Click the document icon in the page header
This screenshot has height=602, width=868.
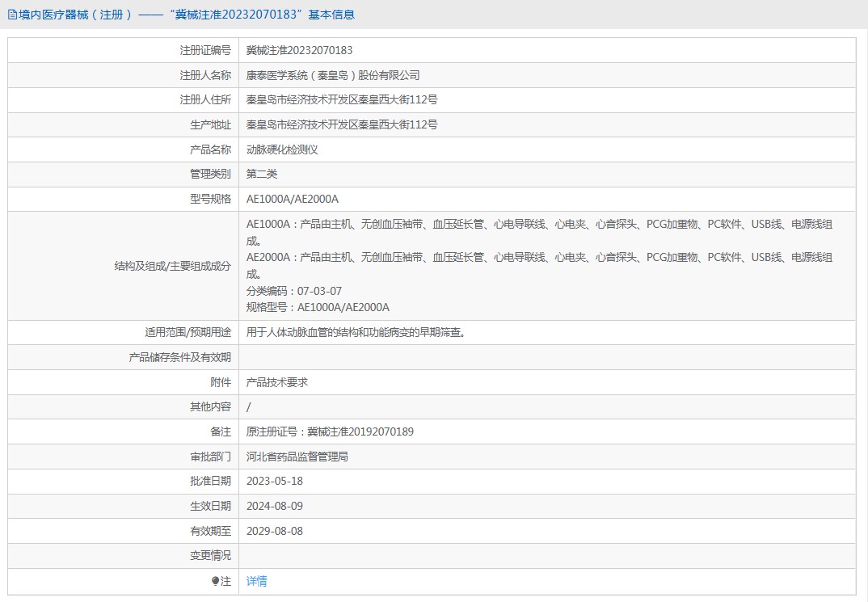click(x=12, y=15)
